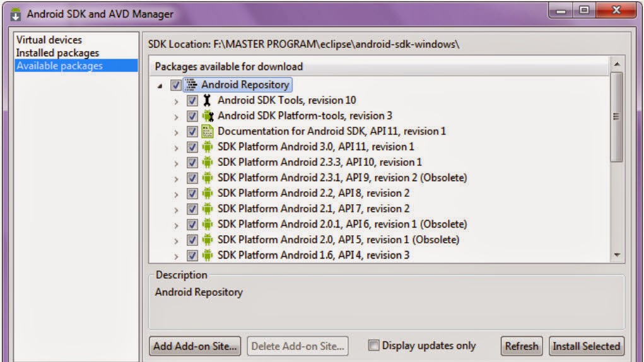
Task: Select 'SDK Platform Android 2.1, API 7' row
Action: [313, 209]
